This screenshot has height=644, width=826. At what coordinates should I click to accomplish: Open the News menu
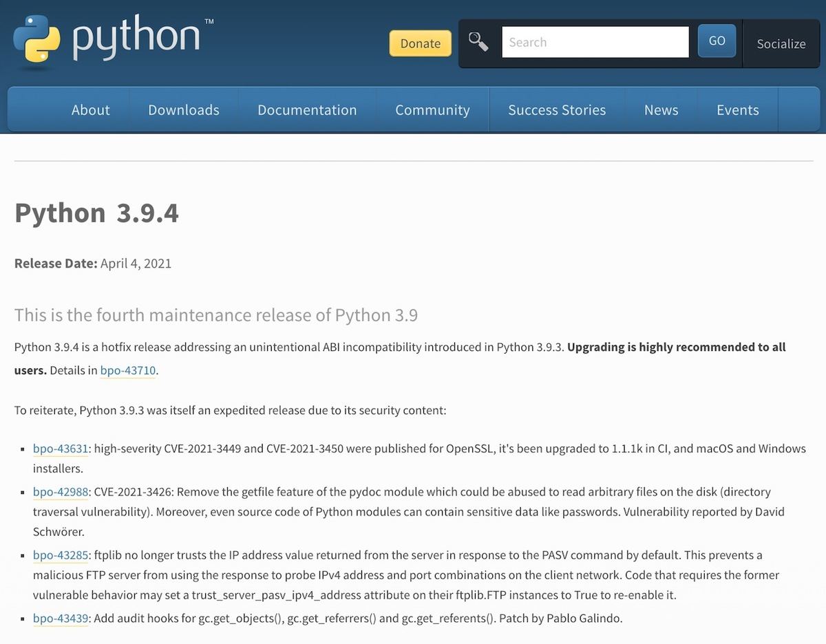(x=661, y=110)
